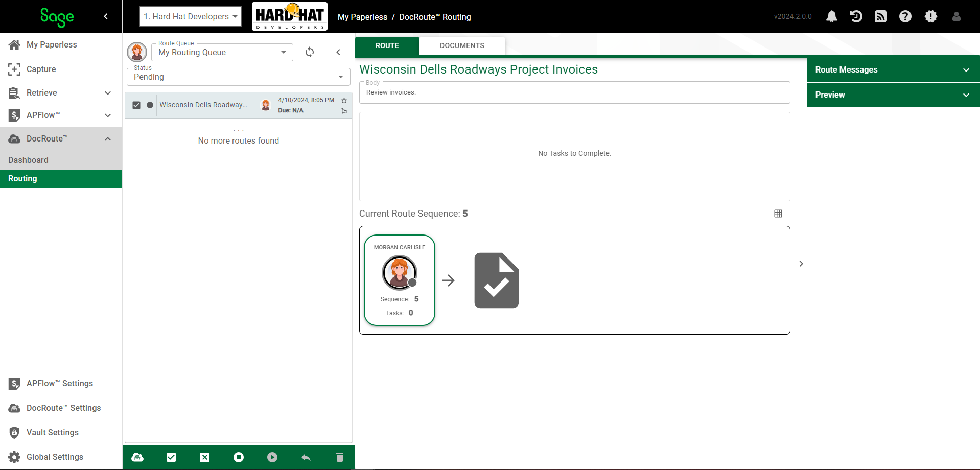Open the RSS feed icon
This screenshot has width=980, height=470.
point(880,16)
